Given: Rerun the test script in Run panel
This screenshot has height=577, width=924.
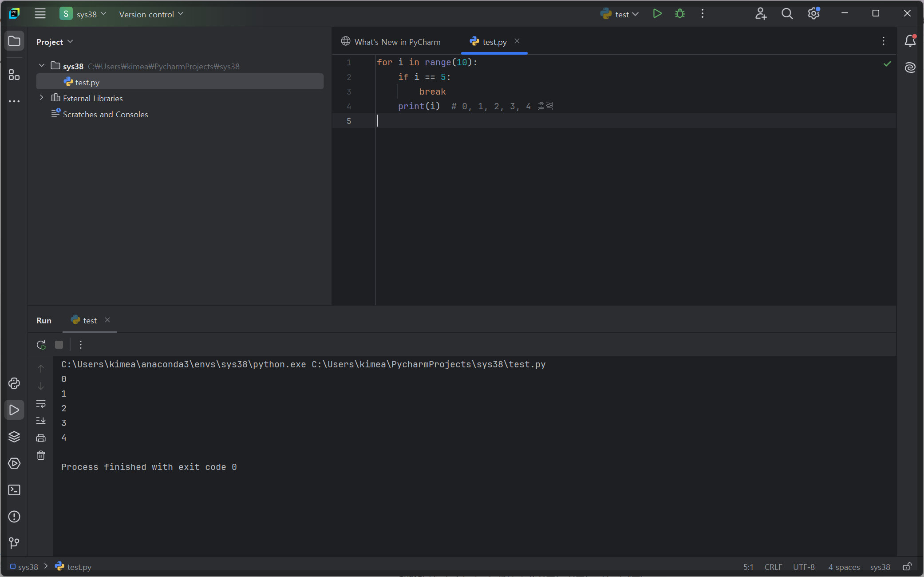Looking at the screenshot, I should coord(41,345).
